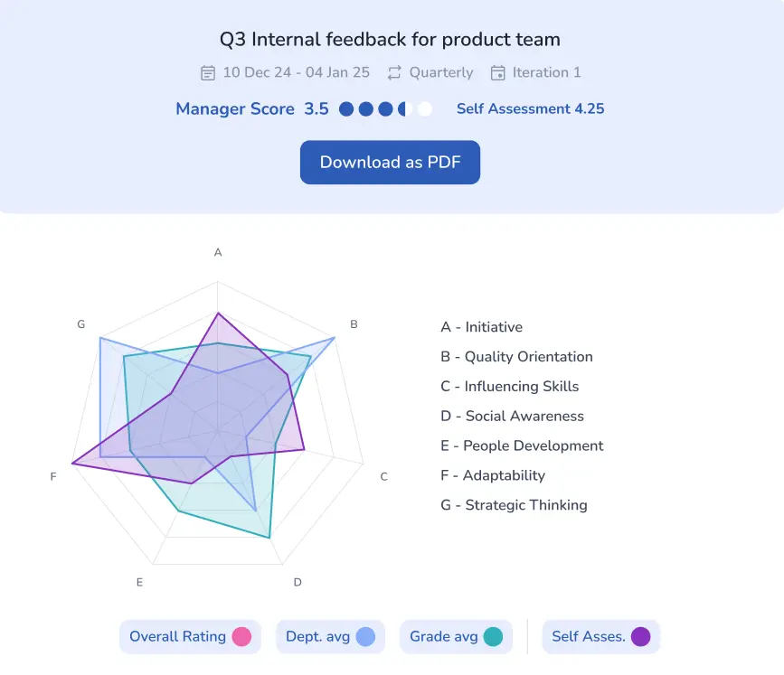Viewport: 784px width, 675px height.
Task: Click the purple Self Asses. color dot
Action: coord(640,636)
